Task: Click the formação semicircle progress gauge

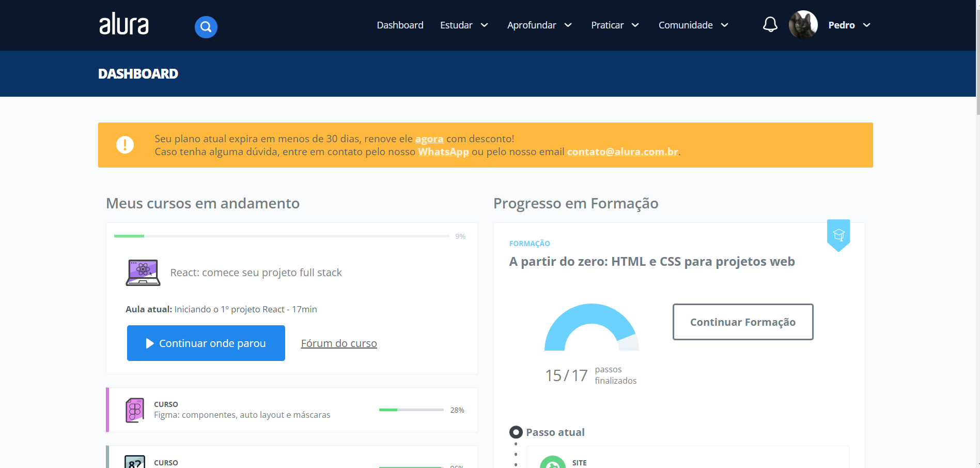Action: point(592,327)
